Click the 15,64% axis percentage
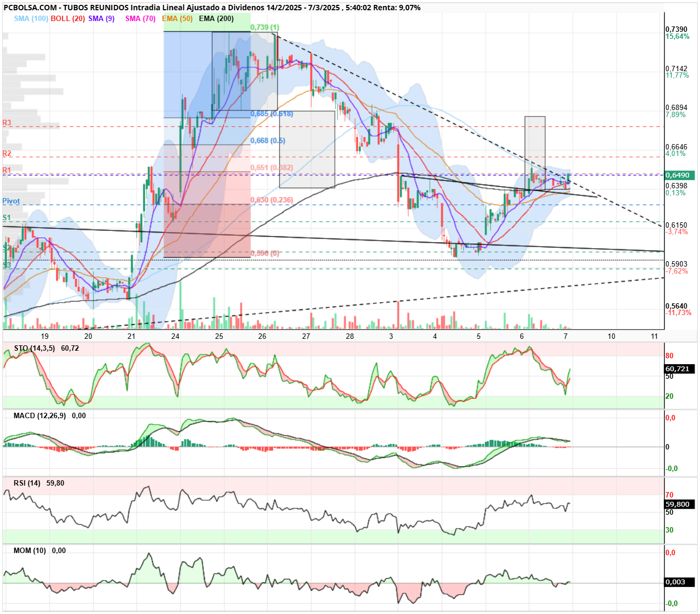This screenshot has width=700, height=614. click(x=677, y=37)
